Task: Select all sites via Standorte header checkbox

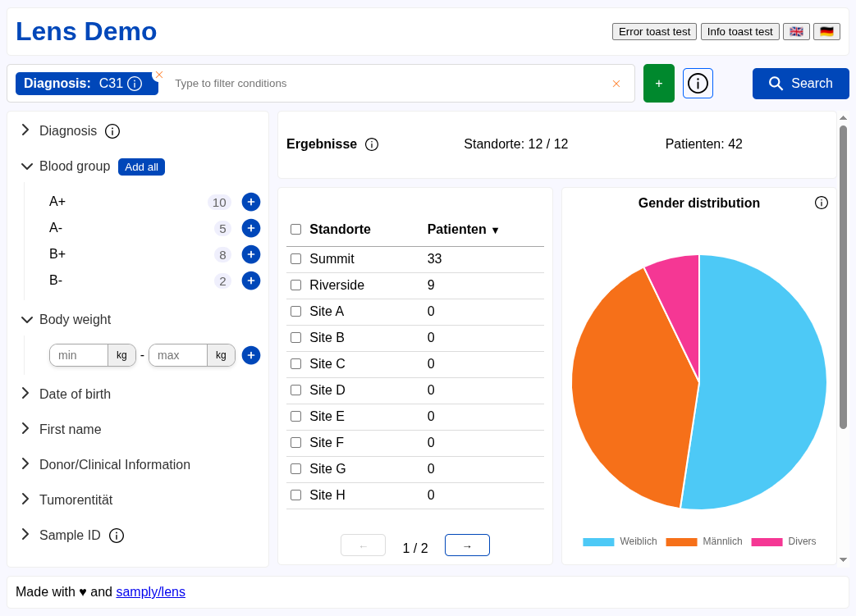Action: pos(295,230)
